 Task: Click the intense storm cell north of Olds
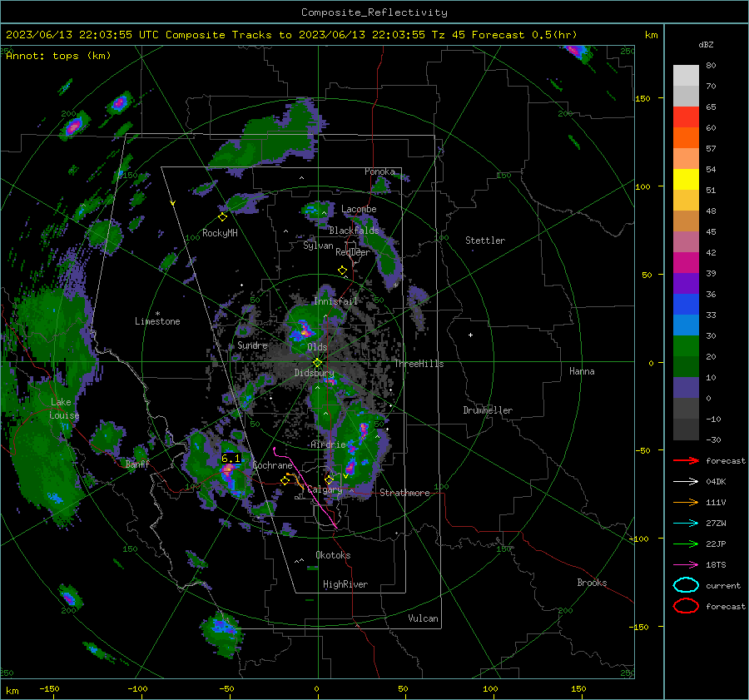[x=305, y=330]
